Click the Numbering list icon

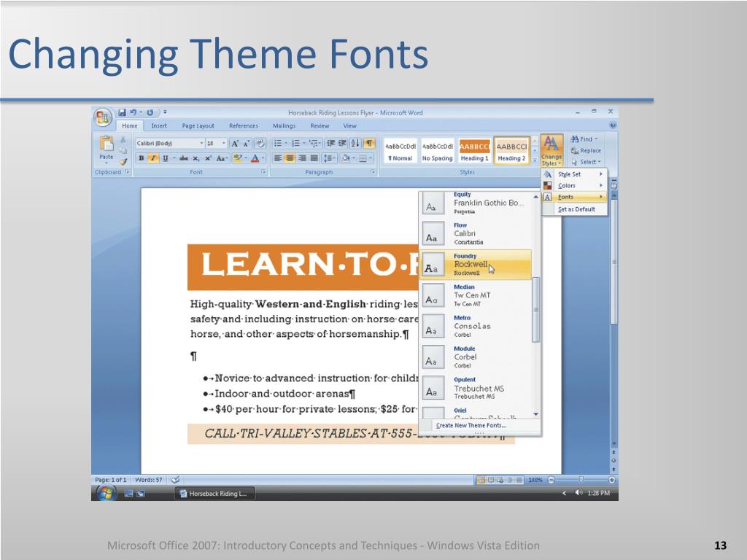(295, 144)
